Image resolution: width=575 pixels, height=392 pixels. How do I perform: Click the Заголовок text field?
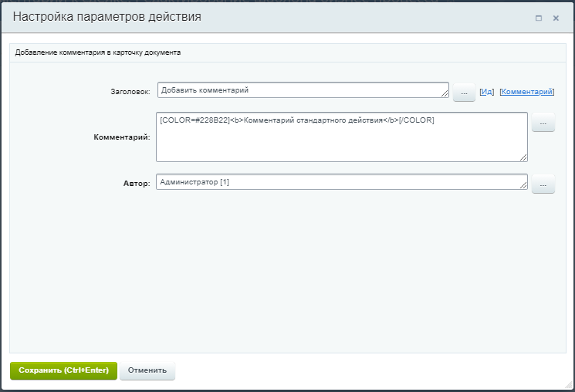pyautogui.click(x=303, y=90)
